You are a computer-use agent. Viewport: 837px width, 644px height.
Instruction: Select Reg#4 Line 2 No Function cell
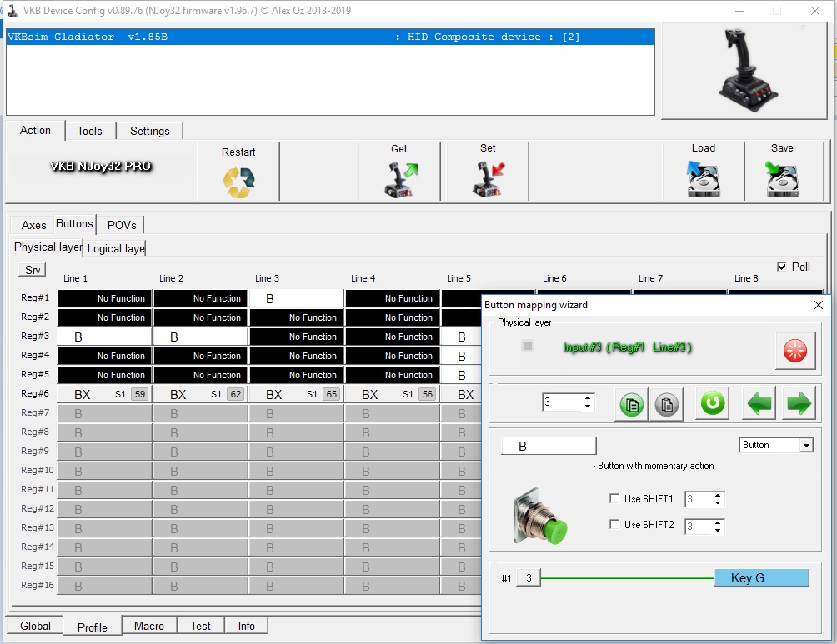(200, 356)
